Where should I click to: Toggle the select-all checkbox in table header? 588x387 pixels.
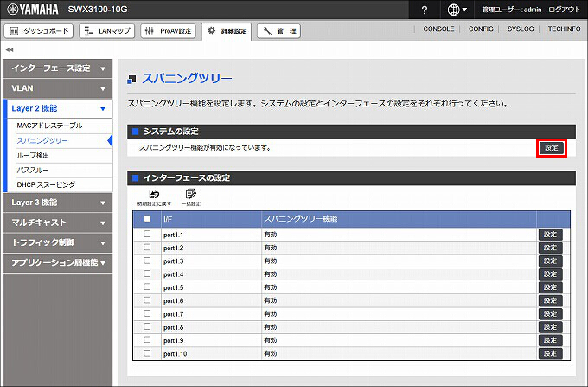(x=147, y=219)
